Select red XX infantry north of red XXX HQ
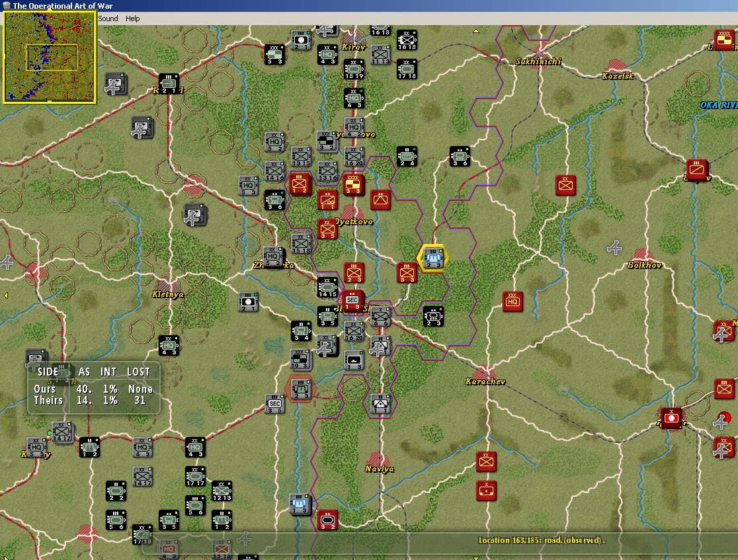The width and height of the screenshot is (738, 560). [x=566, y=185]
